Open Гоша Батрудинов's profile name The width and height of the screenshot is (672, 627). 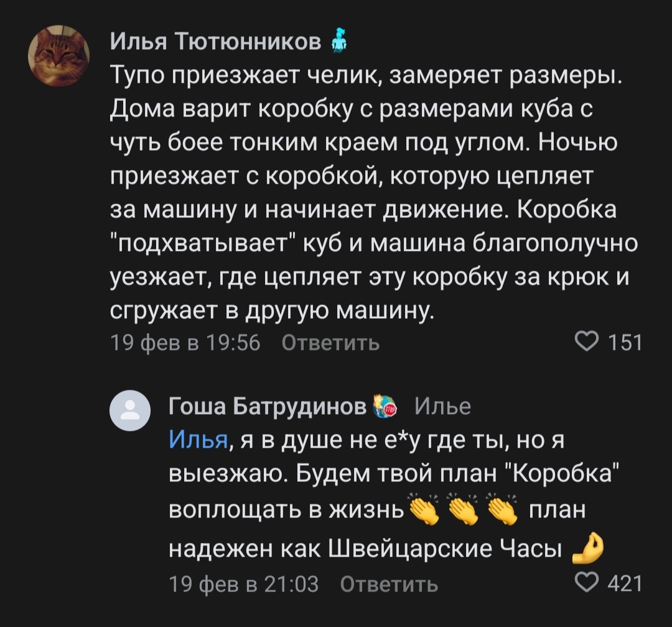268,405
